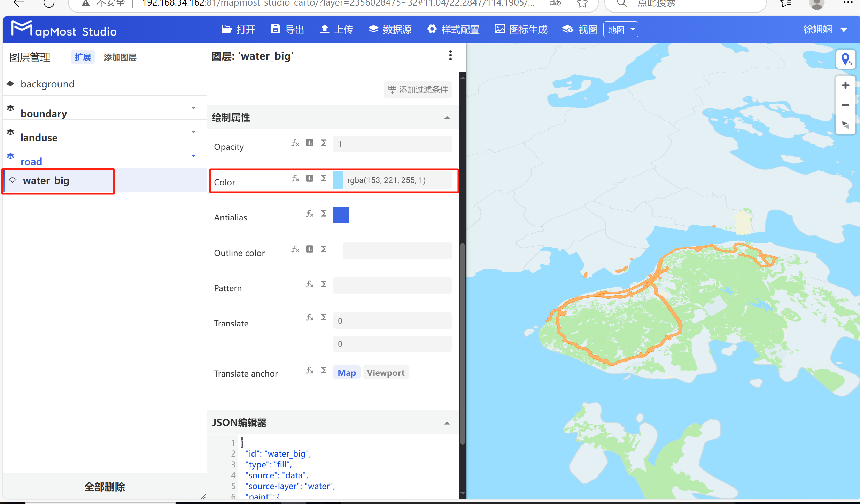Open the water_big layer options menu
The height and width of the screenshot is (504, 860).
click(450, 55)
